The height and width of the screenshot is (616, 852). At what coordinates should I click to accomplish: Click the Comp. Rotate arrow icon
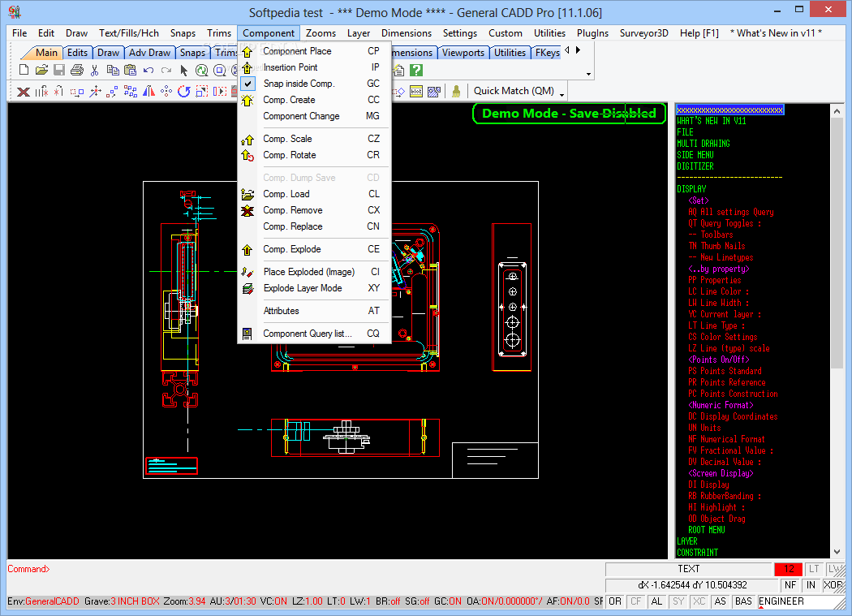(x=247, y=156)
